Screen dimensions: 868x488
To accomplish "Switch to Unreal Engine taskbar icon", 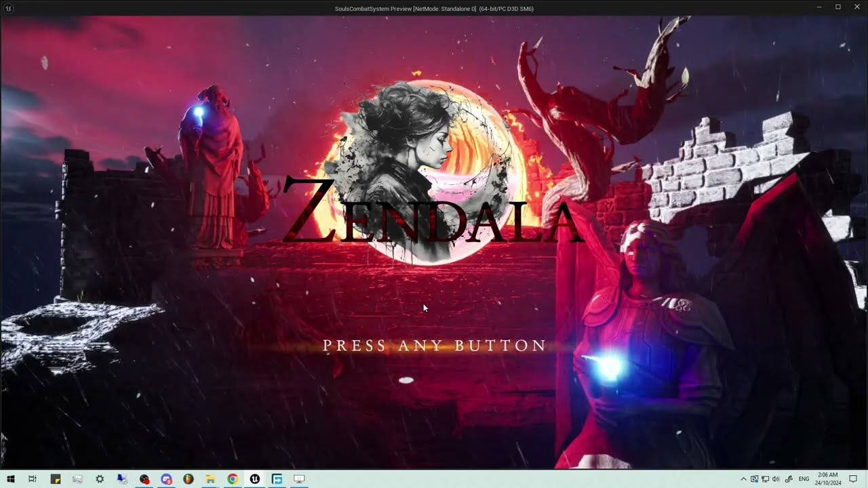I will click(254, 479).
